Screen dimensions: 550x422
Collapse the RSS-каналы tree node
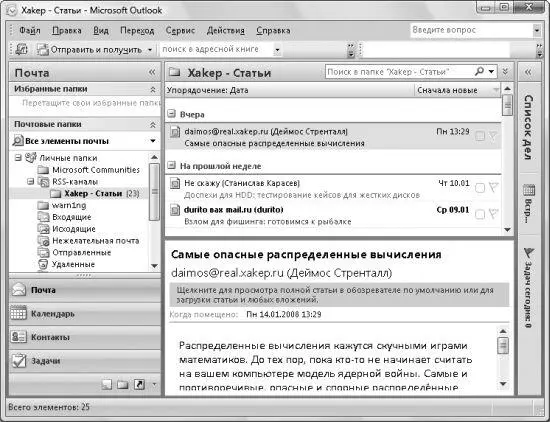(x=31, y=181)
